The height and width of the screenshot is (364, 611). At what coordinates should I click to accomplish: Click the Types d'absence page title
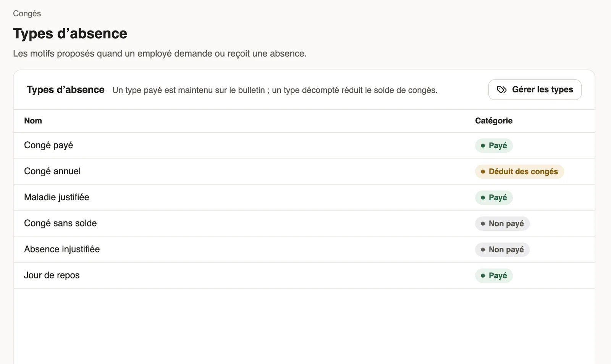(70, 34)
